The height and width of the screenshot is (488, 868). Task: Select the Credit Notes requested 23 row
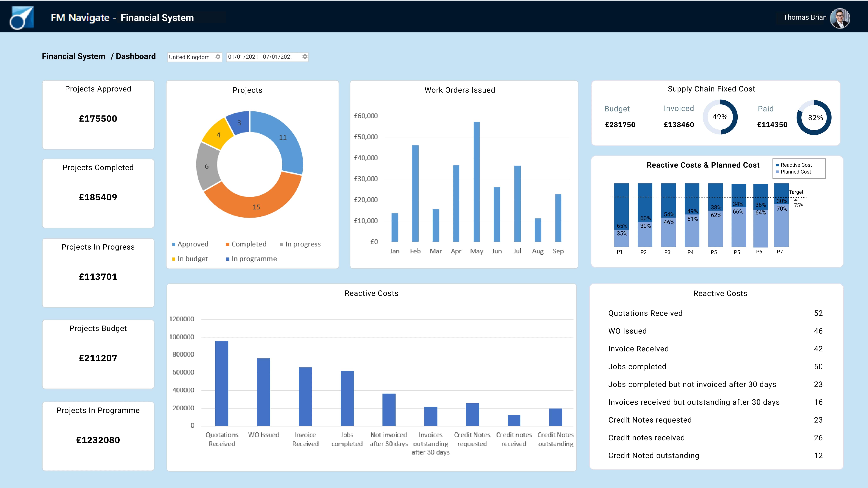[x=715, y=420]
